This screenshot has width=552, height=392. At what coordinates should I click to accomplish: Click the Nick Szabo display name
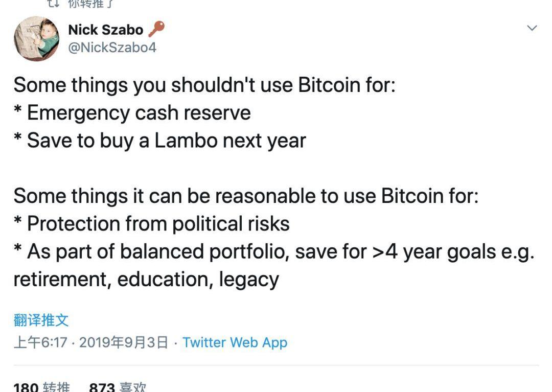click(105, 30)
